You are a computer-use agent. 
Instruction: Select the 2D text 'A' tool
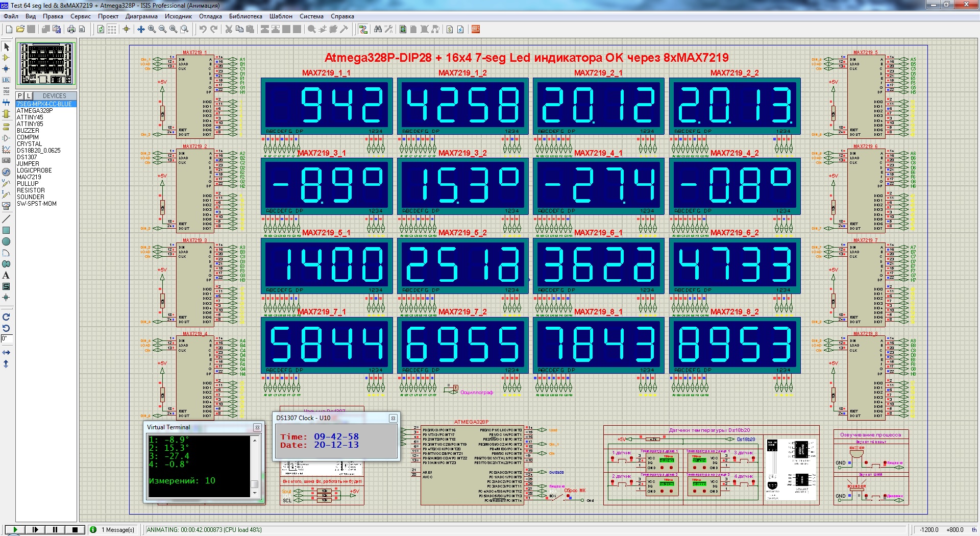click(x=6, y=275)
